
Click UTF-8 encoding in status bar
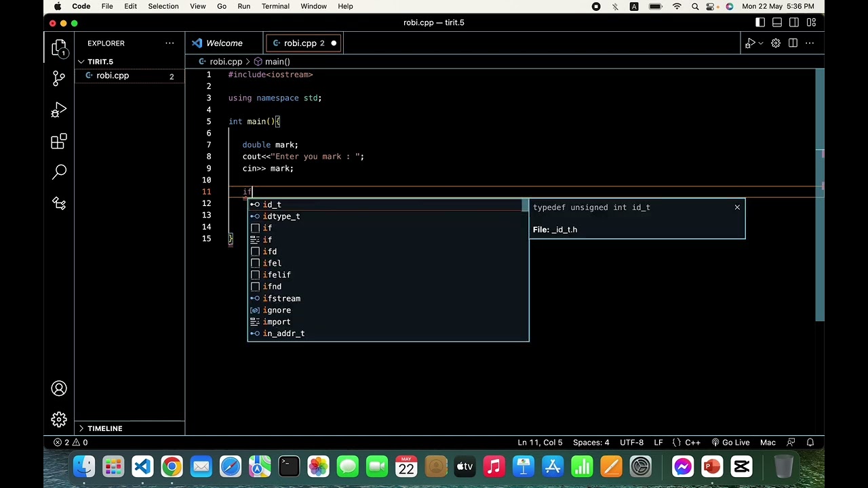(x=631, y=443)
